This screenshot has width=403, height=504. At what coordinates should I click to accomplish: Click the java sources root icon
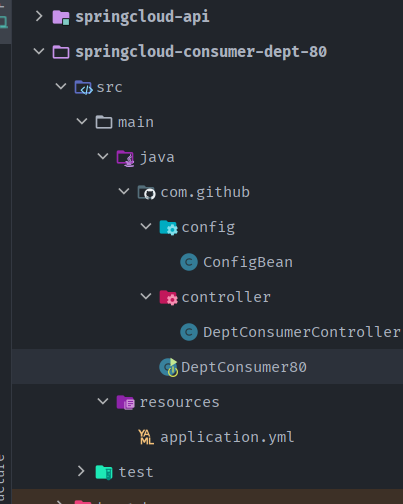(x=125, y=158)
